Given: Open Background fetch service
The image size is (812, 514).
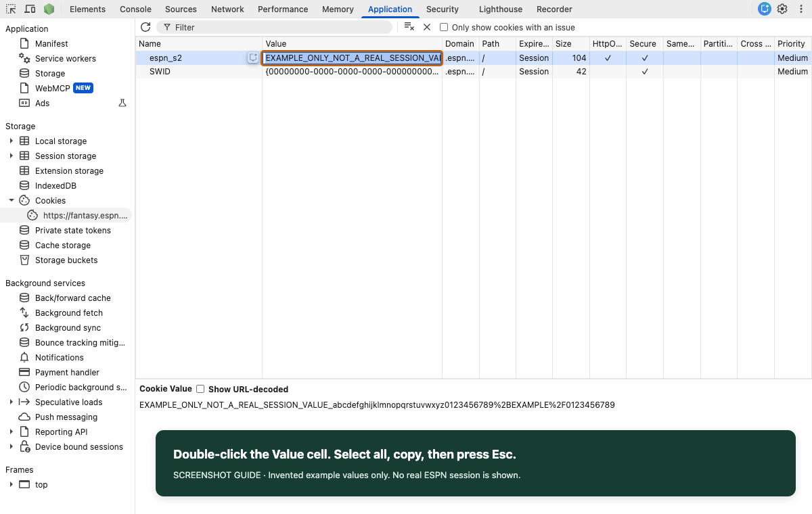Looking at the screenshot, I should point(69,312).
